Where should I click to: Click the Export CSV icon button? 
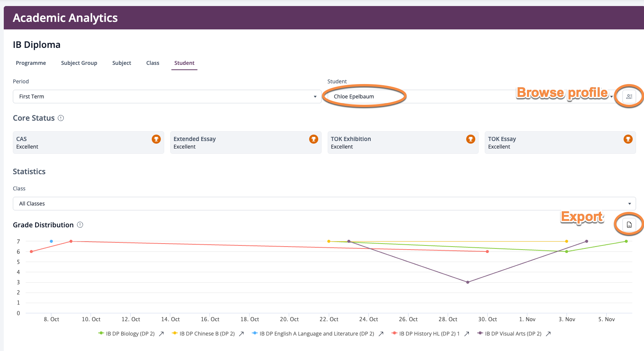(x=629, y=225)
